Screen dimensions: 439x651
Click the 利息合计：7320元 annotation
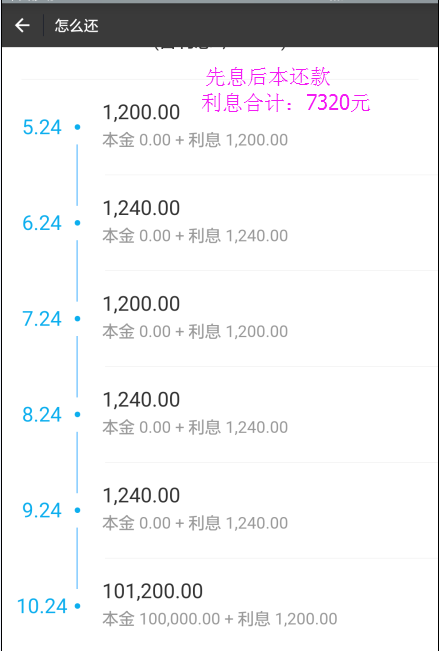[286, 103]
